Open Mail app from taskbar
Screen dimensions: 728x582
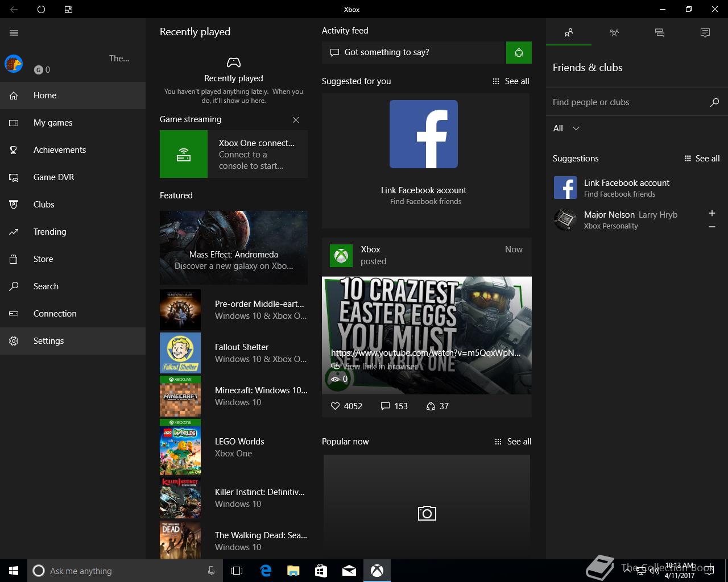tap(349, 571)
